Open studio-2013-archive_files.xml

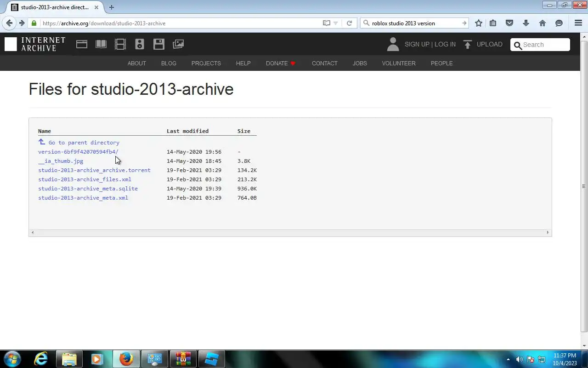85,179
